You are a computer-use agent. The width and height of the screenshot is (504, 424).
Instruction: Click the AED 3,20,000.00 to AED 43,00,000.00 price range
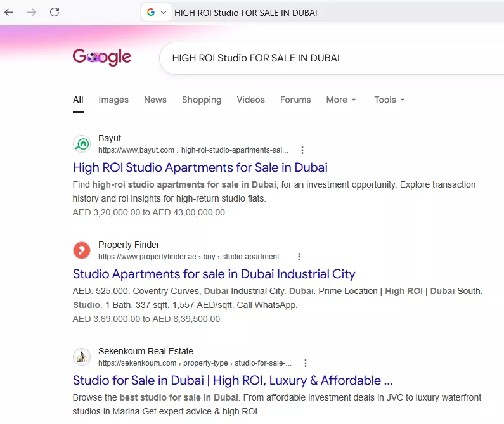click(148, 212)
